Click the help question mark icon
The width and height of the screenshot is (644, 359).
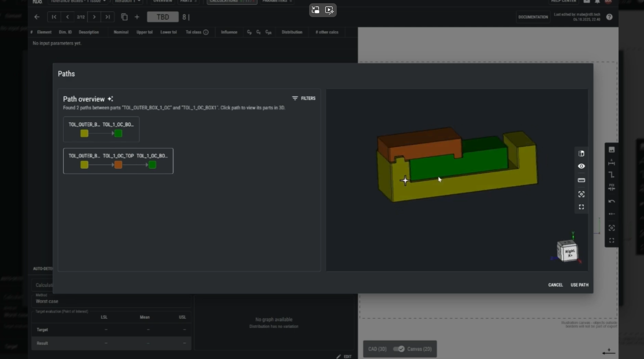point(609,17)
